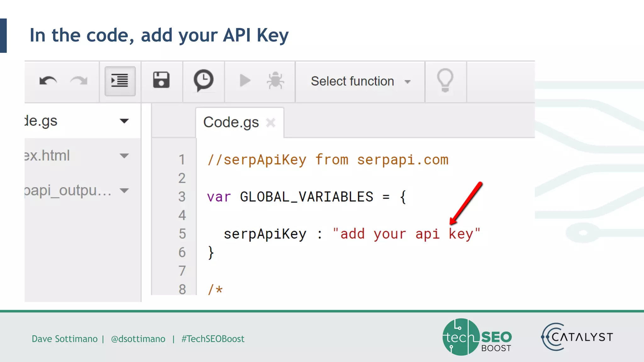Click the Catalyst logo
This screenshot has width=644, height=362.
click(x=577, y=337)
